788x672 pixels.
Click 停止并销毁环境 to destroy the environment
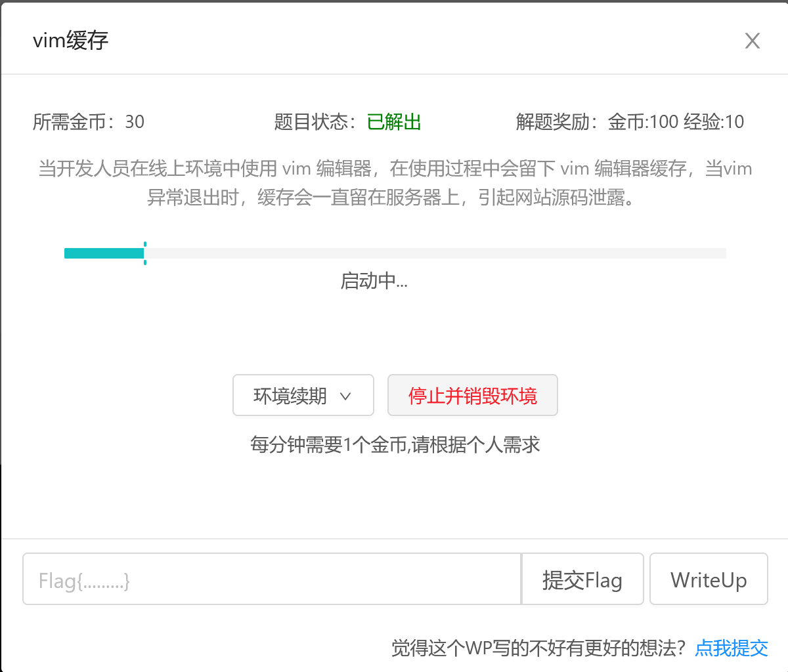(x=473, y=395)
